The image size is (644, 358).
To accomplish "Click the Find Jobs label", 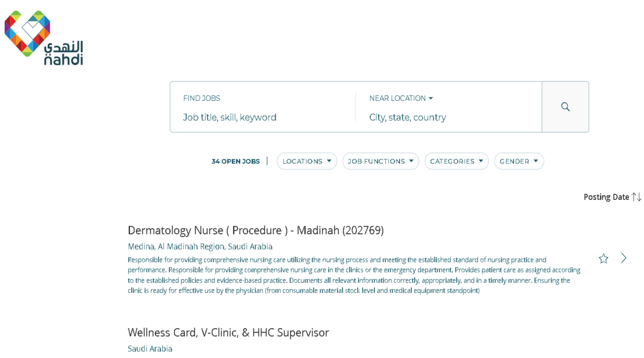I will 202,98.
